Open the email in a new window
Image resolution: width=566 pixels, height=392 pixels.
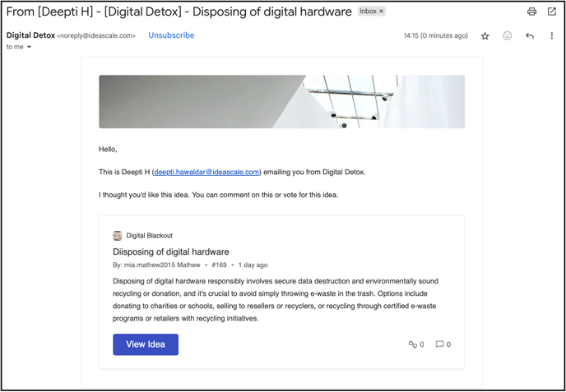click(x=551, y=12)
